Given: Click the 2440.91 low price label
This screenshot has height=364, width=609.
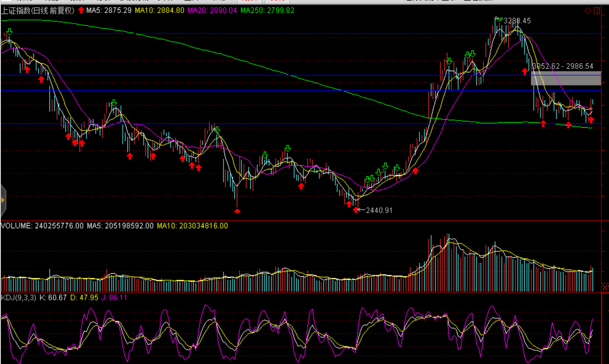Looking at the screenshot, I should point(379,210).
